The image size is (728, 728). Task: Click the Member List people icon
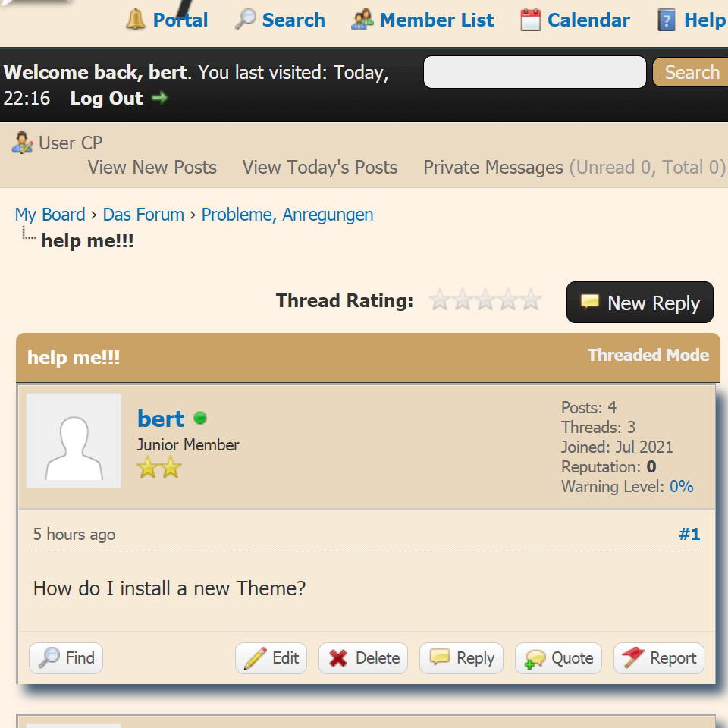[x=362, y=20]
